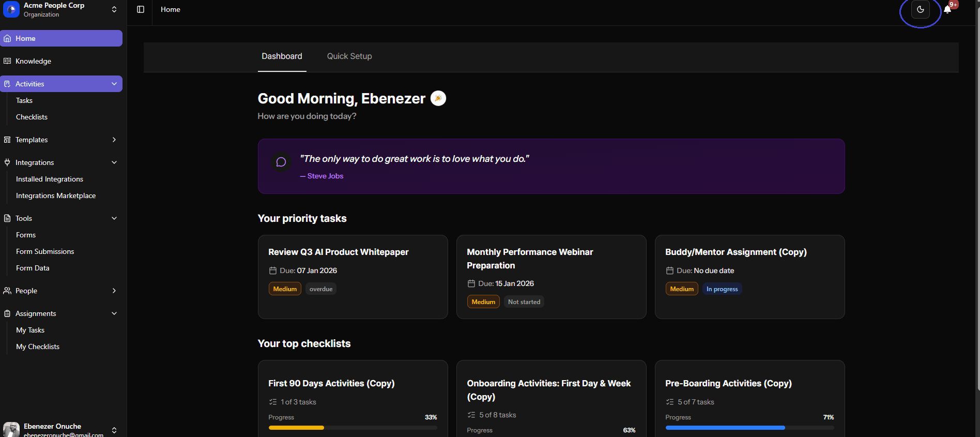Open Integrations Marketplace
The image size is (980, 437).
pyautogui.click(x=56, y=195)
